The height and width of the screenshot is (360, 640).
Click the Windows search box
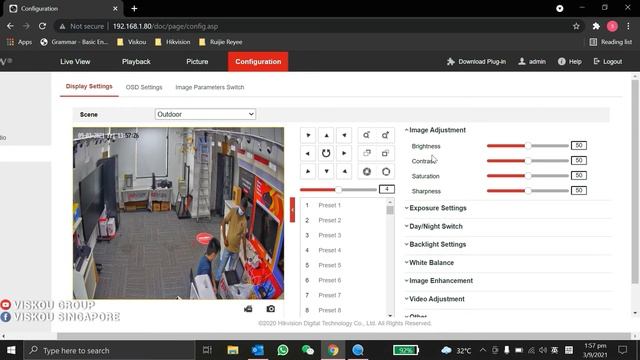pos(109,350)
